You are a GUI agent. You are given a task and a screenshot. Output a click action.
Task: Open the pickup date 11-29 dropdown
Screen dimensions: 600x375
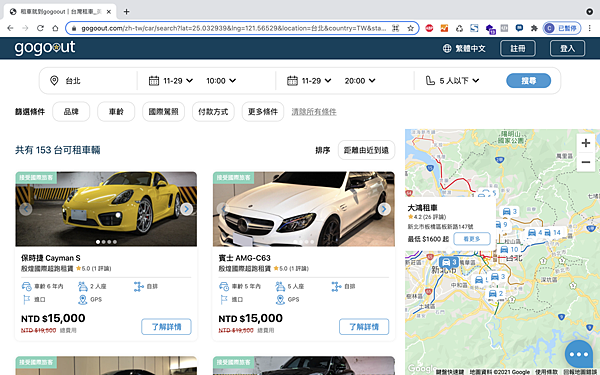tap(171, 81)
